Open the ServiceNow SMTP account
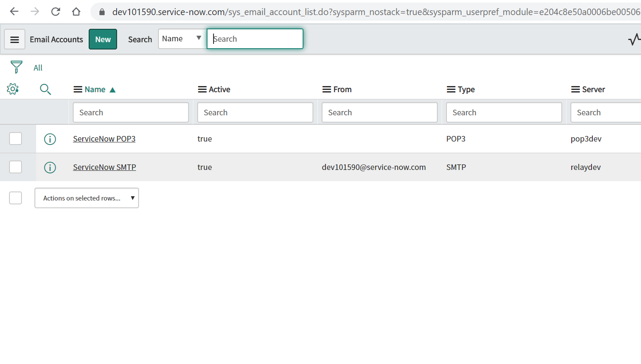This screenshot has height=364, width=641. [105, 167]
